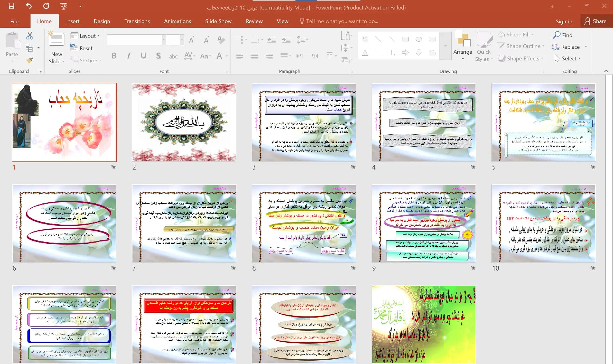Open the Select dropdown in Editing
The image size is (613, 364).
[x=567, y=58]
